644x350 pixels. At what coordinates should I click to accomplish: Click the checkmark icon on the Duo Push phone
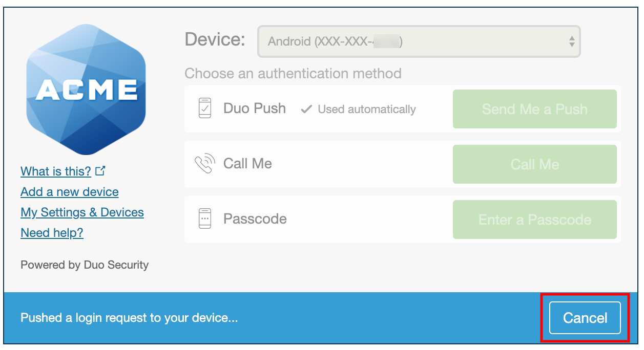coord(206,109)
